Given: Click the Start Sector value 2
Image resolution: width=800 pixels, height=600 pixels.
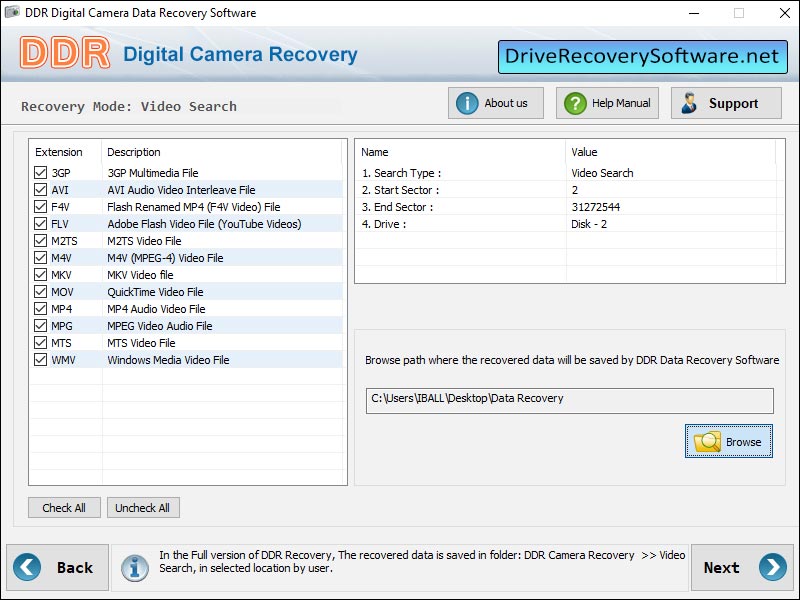Looking at the screenshot, I should [x=574, y=190].
